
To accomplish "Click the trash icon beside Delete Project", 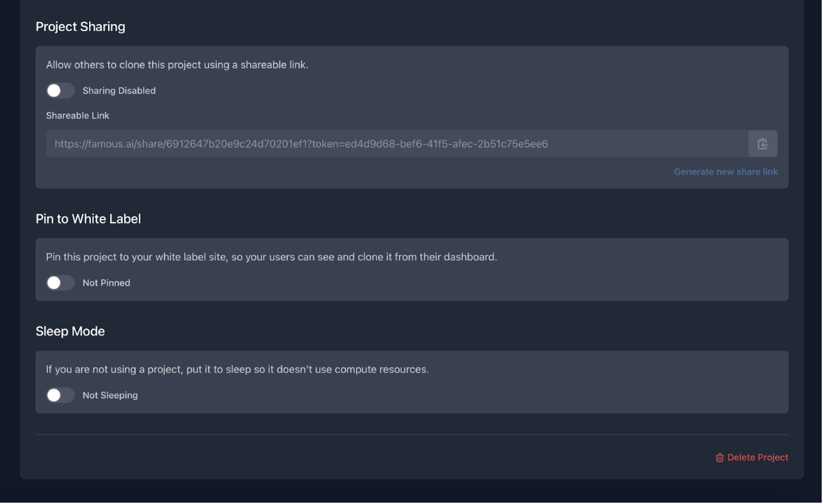I will (720, 458).
